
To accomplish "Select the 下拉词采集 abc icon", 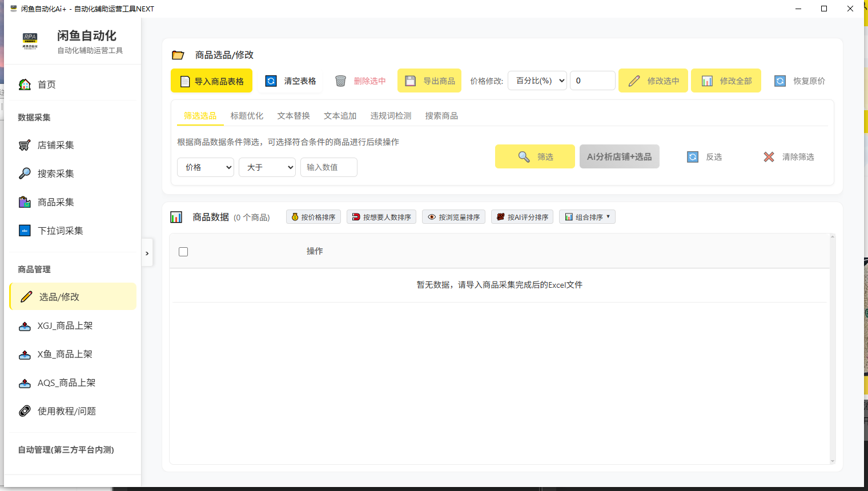I will (x=25, y=231).
